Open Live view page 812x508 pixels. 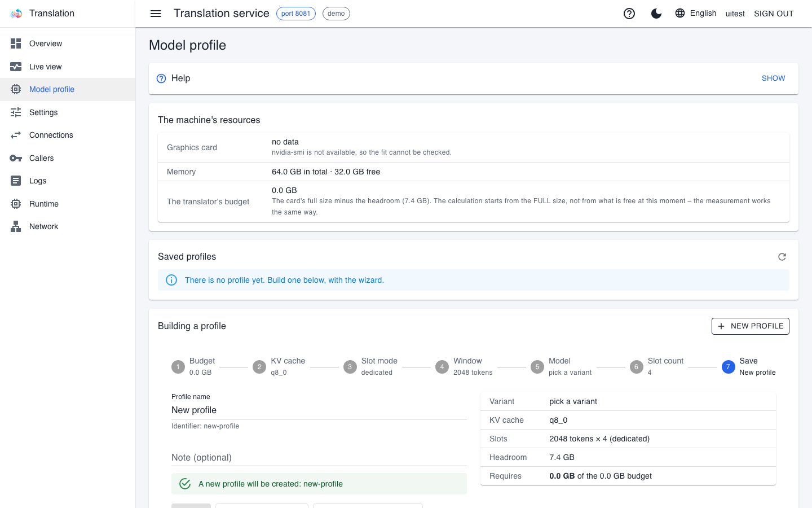point(68,67)
